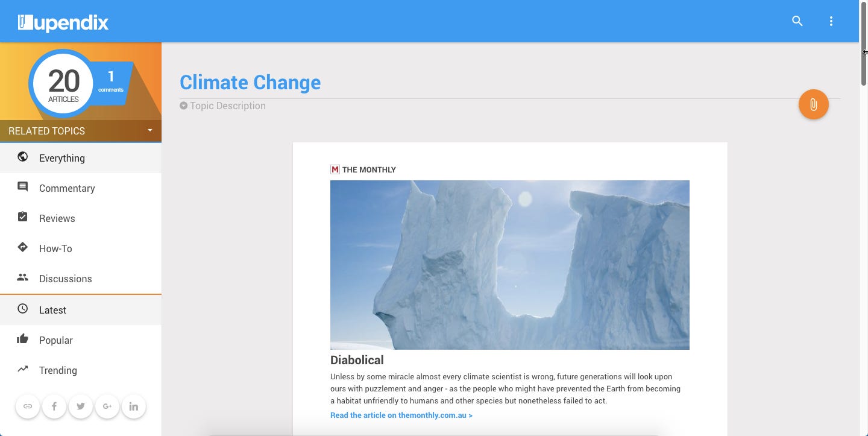The image size is (868, 436).
Task: Click The Monthly red M source icon
Action: [x=335, y=169]
